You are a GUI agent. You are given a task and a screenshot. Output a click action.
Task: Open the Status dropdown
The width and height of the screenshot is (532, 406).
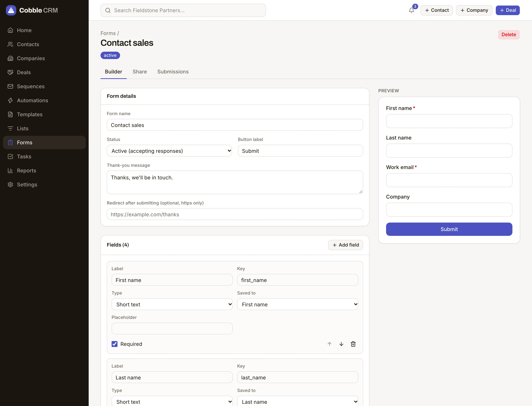169,151
